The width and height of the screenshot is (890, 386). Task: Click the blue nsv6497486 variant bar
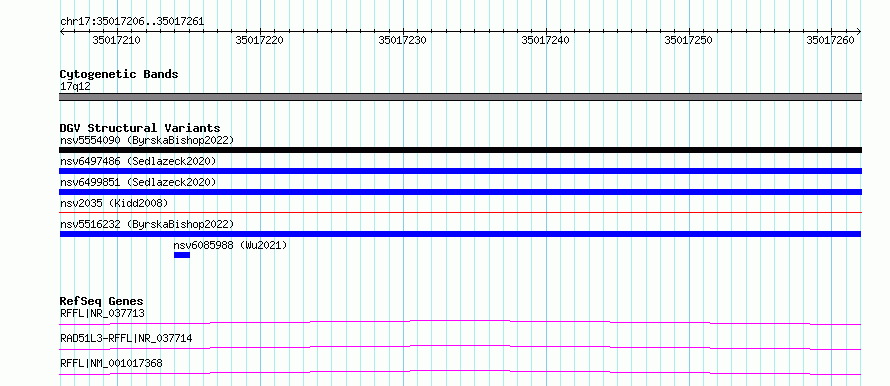click(x=460, y=171)
